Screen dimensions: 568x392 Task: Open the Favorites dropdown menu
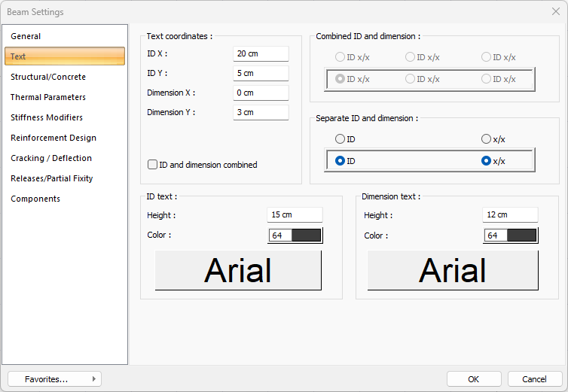[54, 379]
